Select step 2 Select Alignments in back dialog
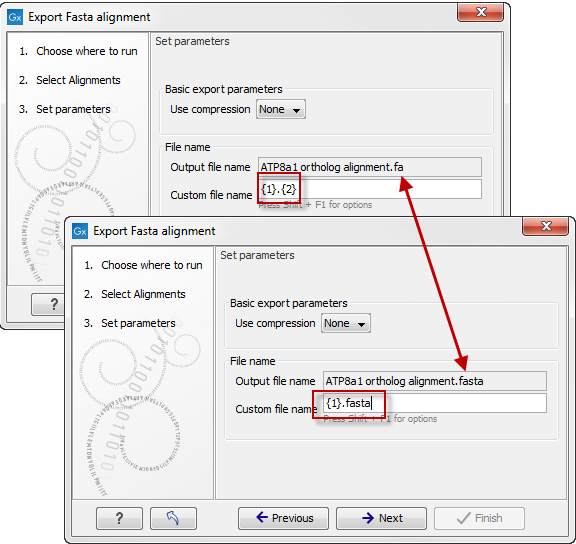The height and width of the screenshot is (544, 576). click(70, 80)
